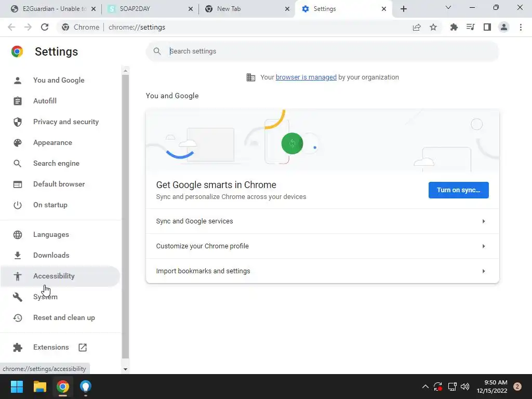
Task: Open the volume control in system tray
Action: tap(465, 387)
